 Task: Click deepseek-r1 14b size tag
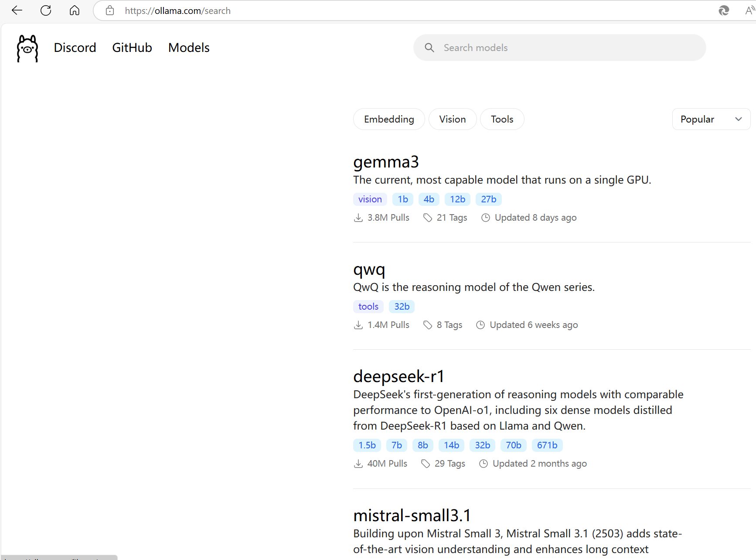pyautogui.click(x=452, y=445)
